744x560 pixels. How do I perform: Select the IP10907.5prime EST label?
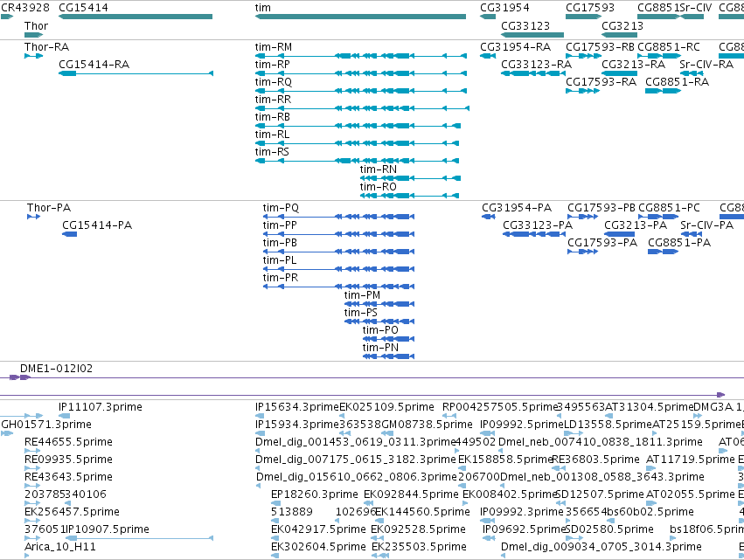(x=107, y=529)
